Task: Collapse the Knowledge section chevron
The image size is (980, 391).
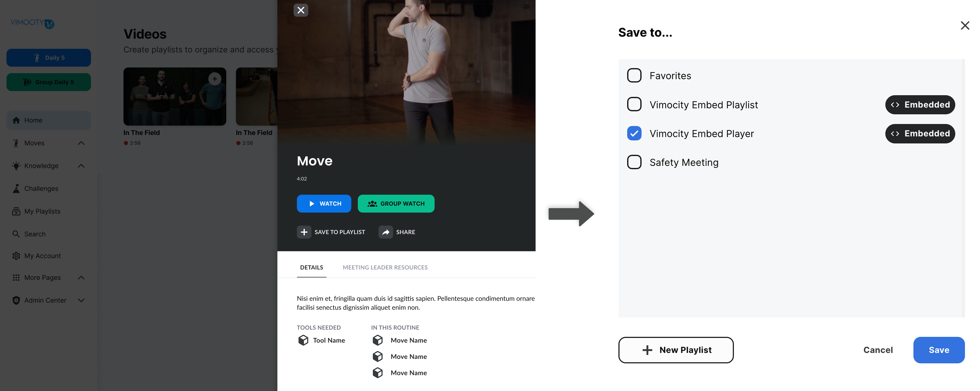Action: 81,166
